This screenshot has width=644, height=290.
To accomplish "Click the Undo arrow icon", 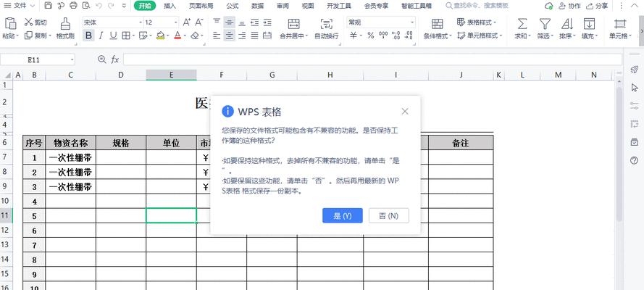I will click(99, 6).
